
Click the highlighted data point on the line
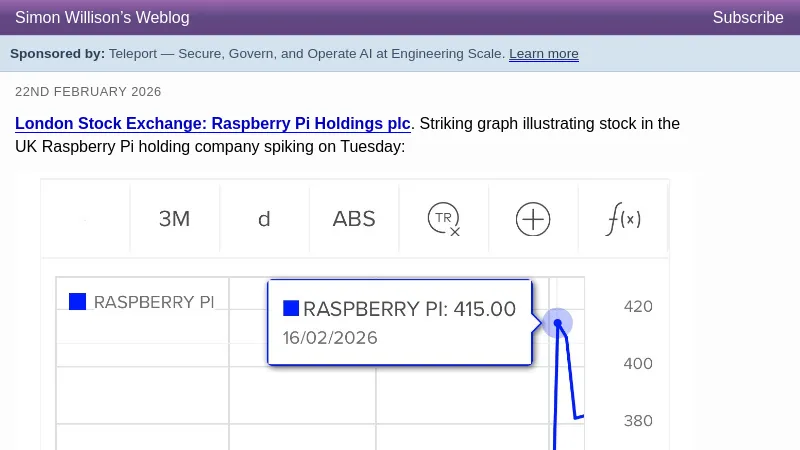point(558,322)
